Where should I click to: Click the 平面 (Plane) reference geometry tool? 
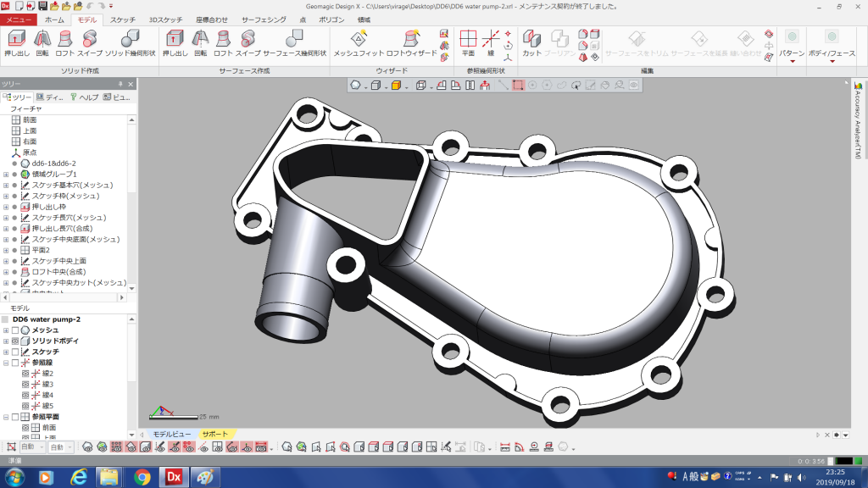point(468,42)
